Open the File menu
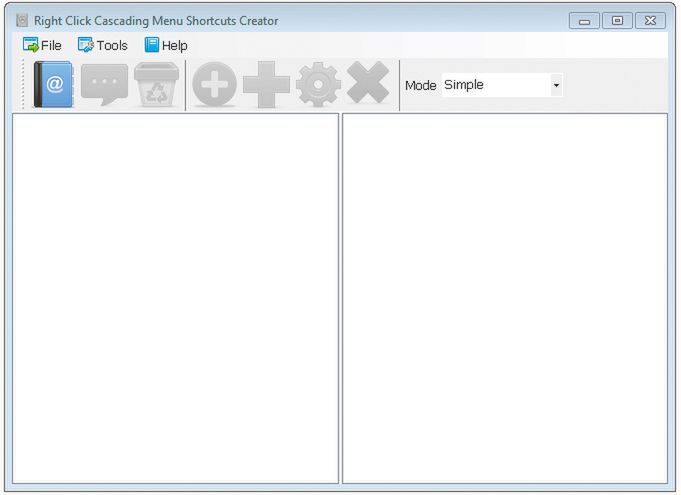 tap(42, 45)
